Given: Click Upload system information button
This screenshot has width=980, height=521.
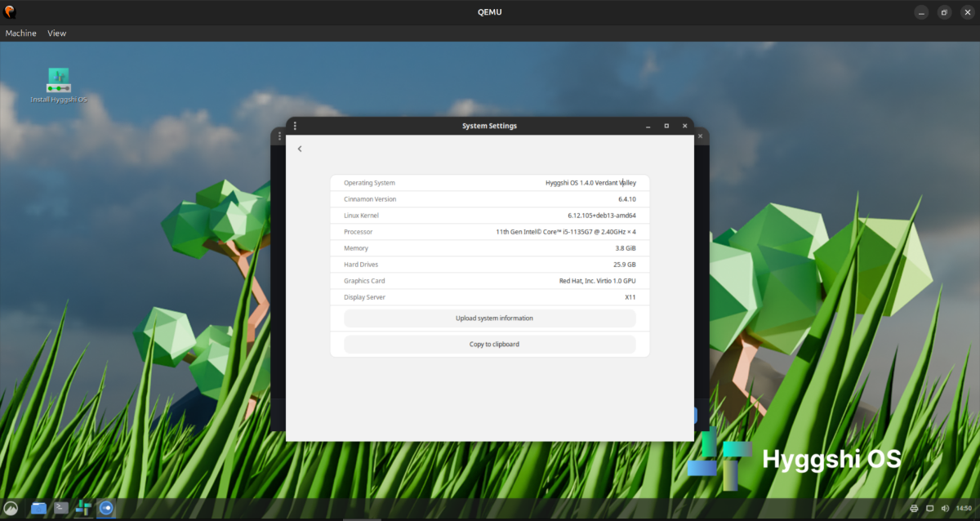Looking at the screenshot, I should click(490, 318).
